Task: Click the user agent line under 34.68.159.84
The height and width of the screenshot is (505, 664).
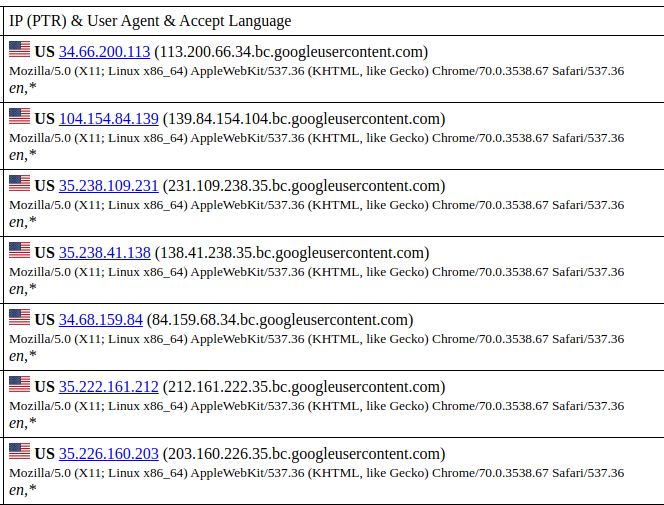Action: pyautogui.click(x=317, y=339)
